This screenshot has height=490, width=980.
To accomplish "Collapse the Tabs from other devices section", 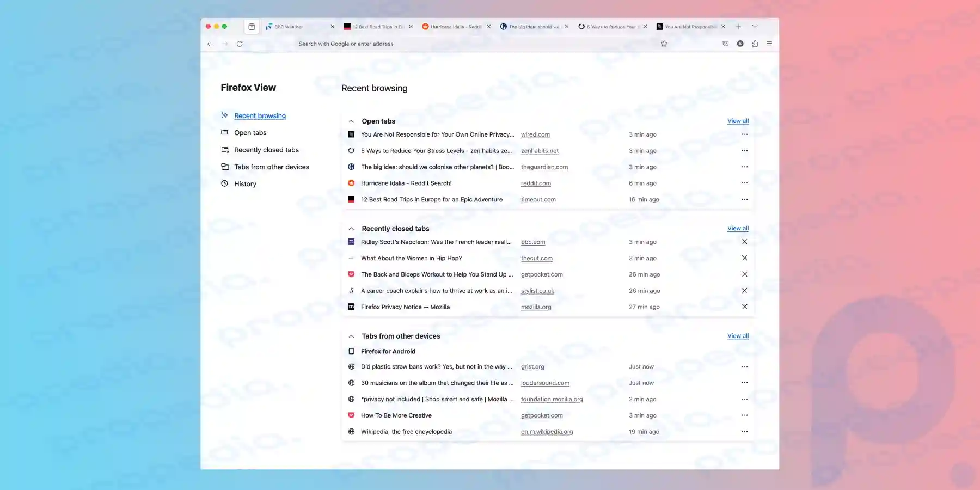I will click(x=351, y=336).
